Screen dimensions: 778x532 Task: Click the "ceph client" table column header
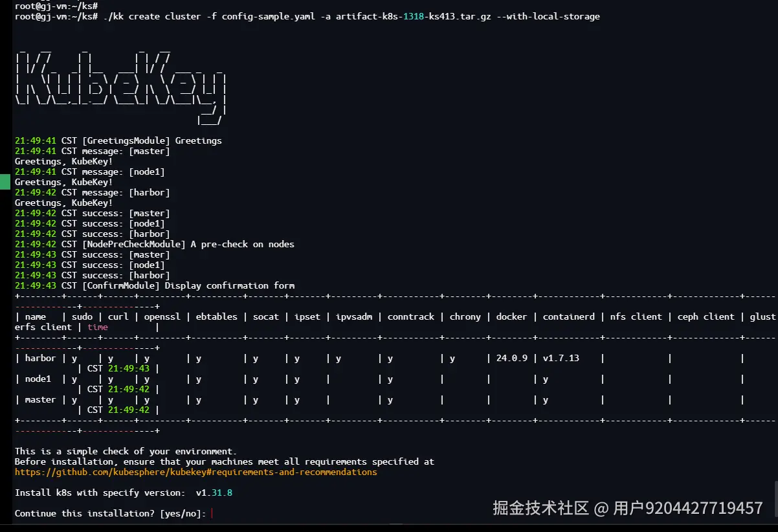(706, 317)
